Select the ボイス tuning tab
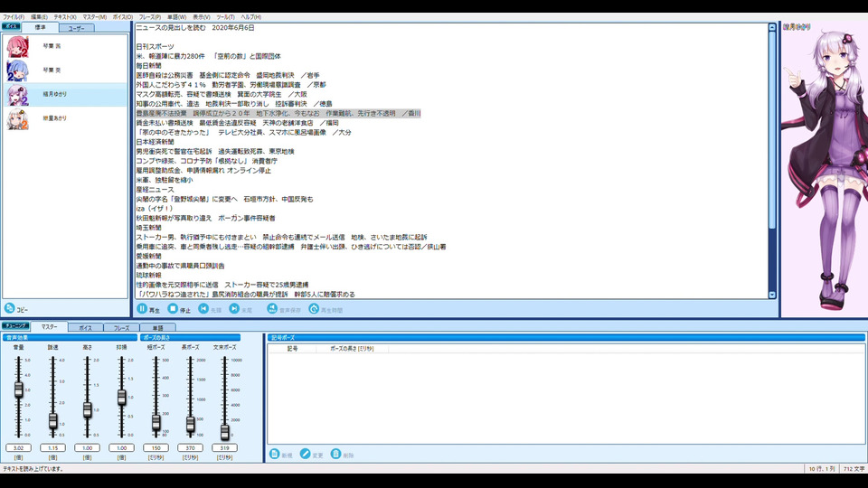Screen dimensions: 868x488 click(x=85, y=327)
